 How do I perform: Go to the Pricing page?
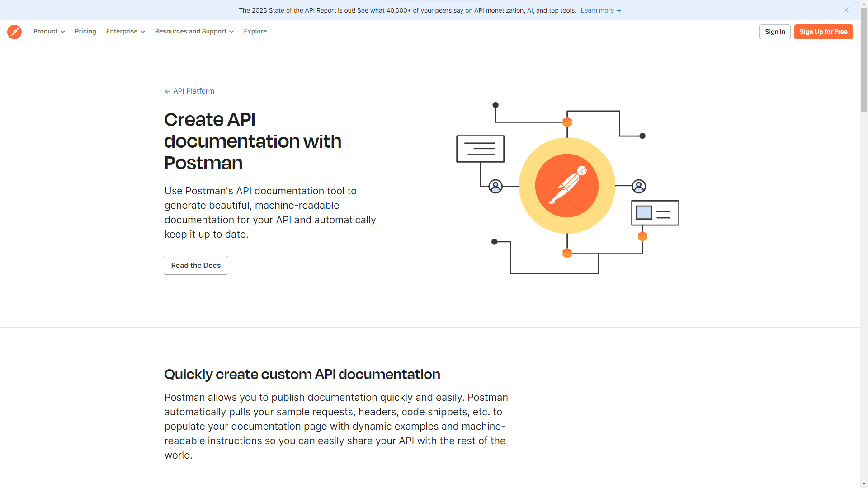85,32
